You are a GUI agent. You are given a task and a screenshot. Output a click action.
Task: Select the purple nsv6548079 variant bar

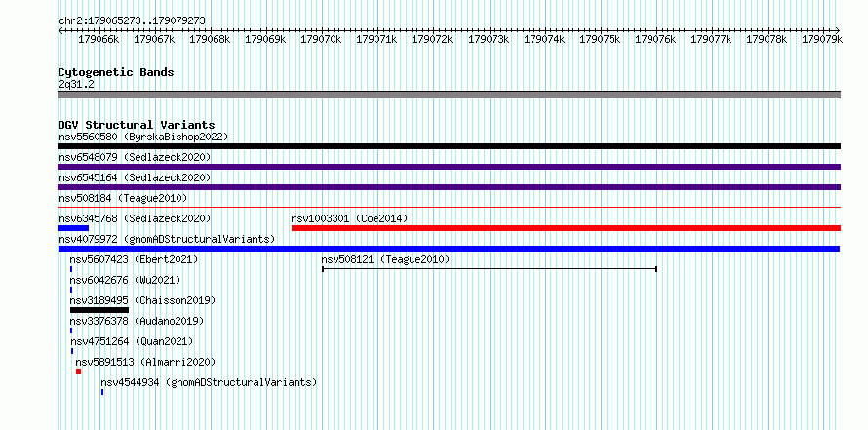(x=449, y=167)
